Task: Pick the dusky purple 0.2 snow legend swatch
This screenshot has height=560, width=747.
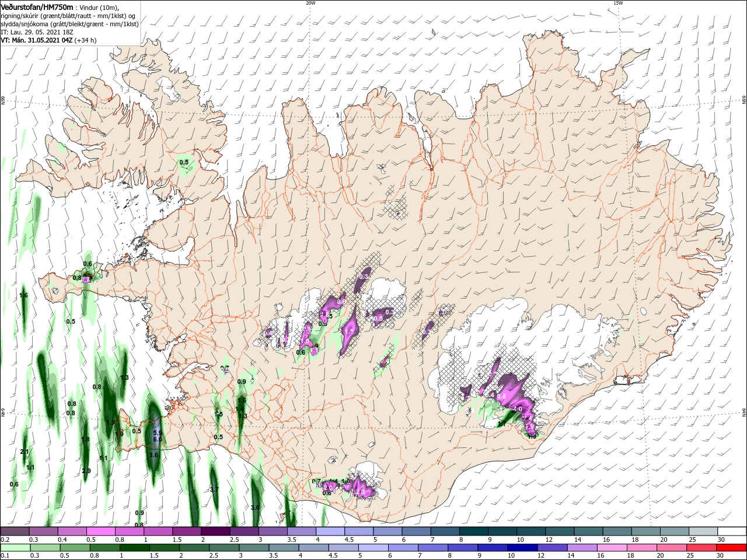Action: (x=15, y=531)
